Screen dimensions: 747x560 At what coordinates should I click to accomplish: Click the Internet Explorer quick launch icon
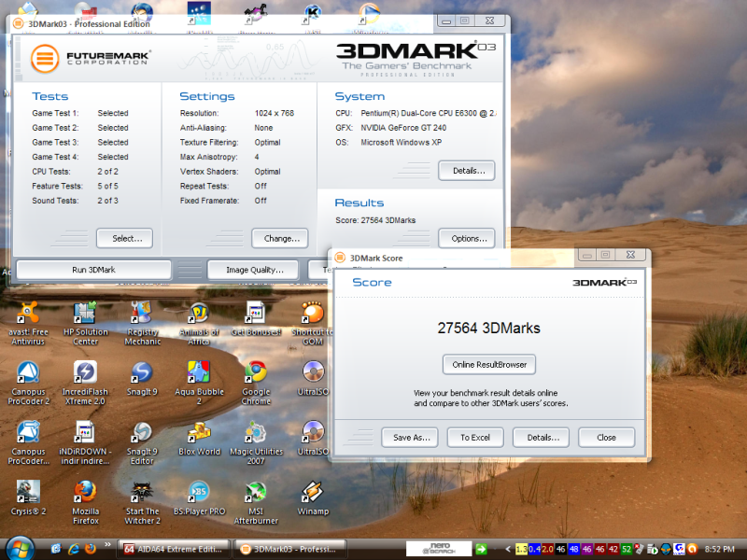(74, 549)
